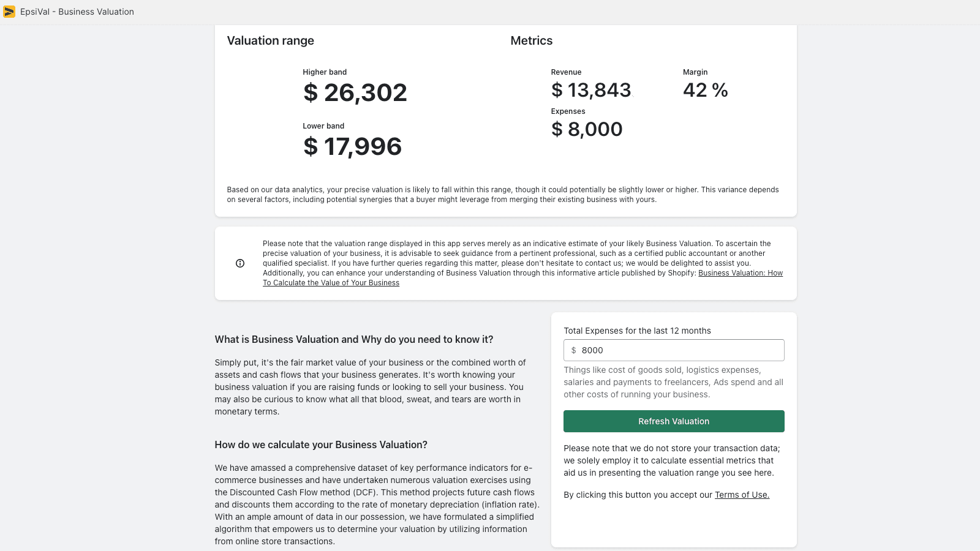Open the Terms of Use link

point(742,495)
